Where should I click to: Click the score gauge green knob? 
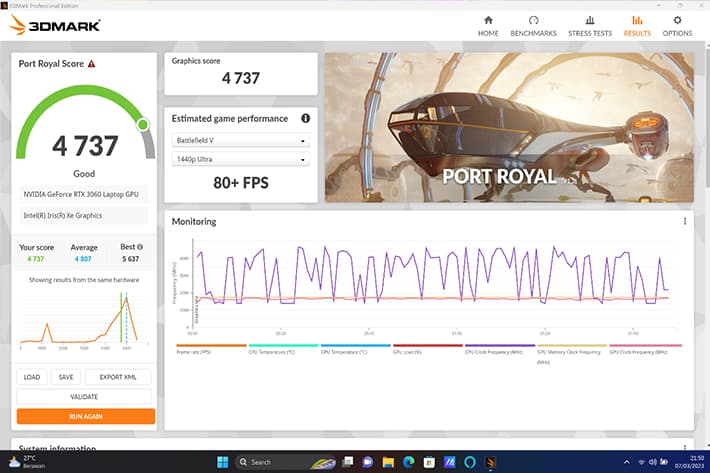pos(143,124)
